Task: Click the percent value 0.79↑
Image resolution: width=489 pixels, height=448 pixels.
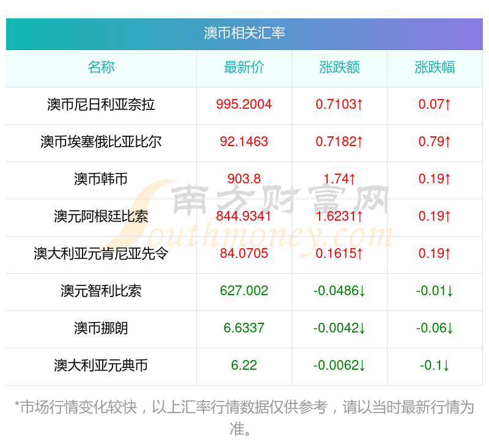Action: pos(435,142)
